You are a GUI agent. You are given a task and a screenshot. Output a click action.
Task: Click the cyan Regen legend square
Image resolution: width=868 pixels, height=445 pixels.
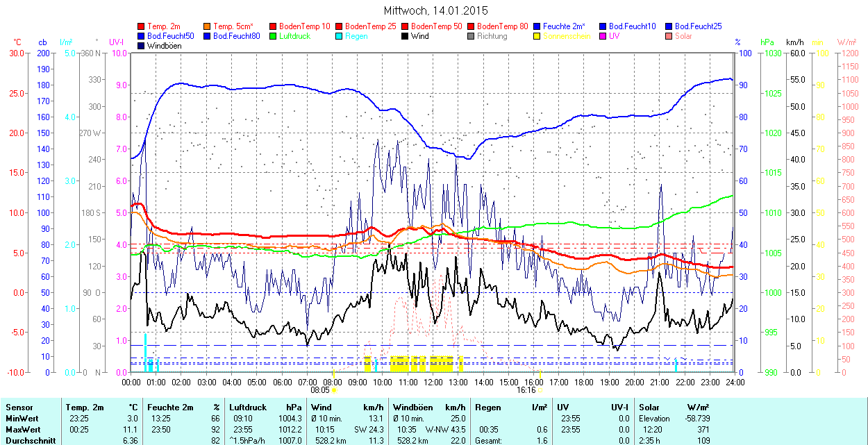click(340, 36)
